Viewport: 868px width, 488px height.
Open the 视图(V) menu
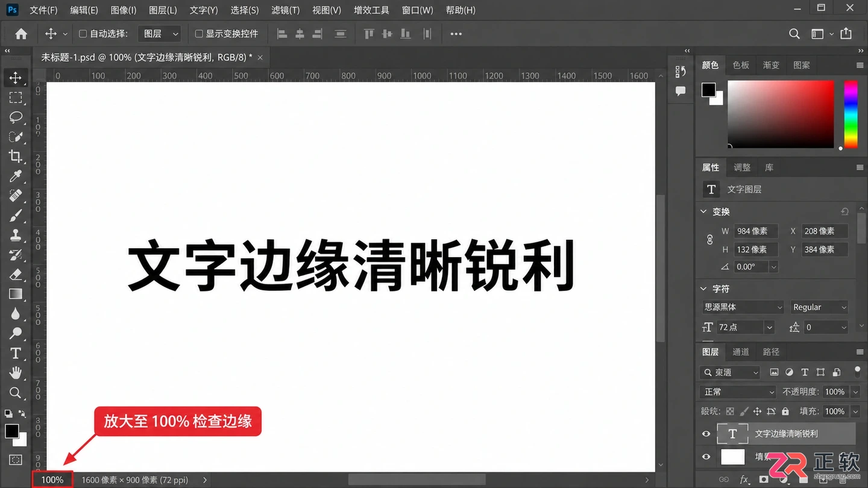(326, 10)
